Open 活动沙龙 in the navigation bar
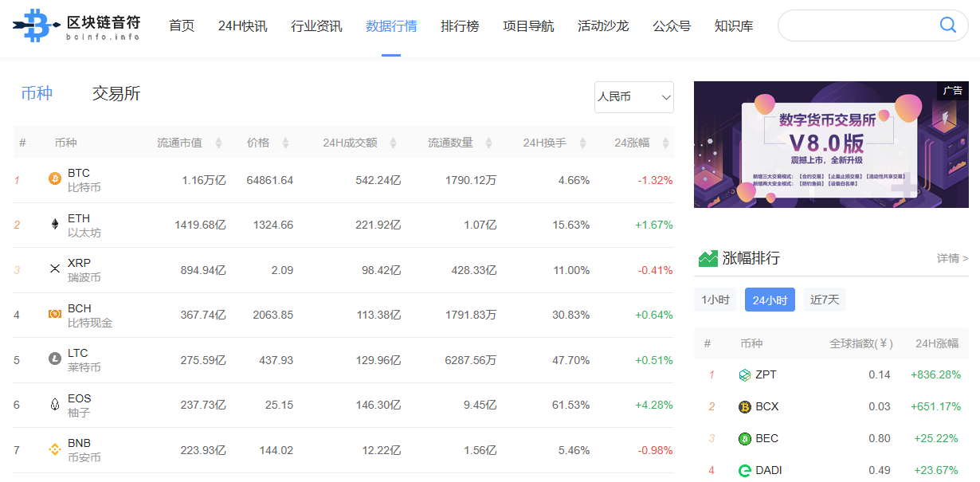Viewport: 980px width, 482px height. click(603, 26)
